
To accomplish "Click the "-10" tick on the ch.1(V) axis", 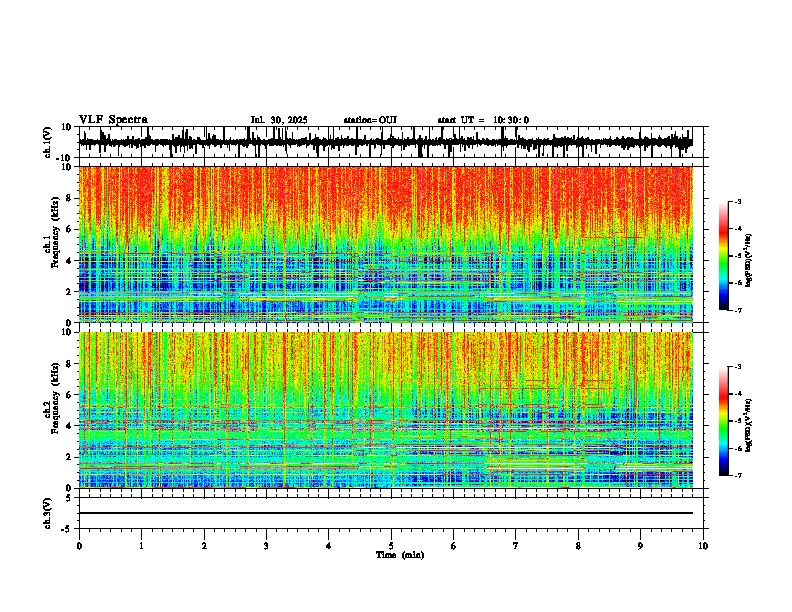I will 65,158.
